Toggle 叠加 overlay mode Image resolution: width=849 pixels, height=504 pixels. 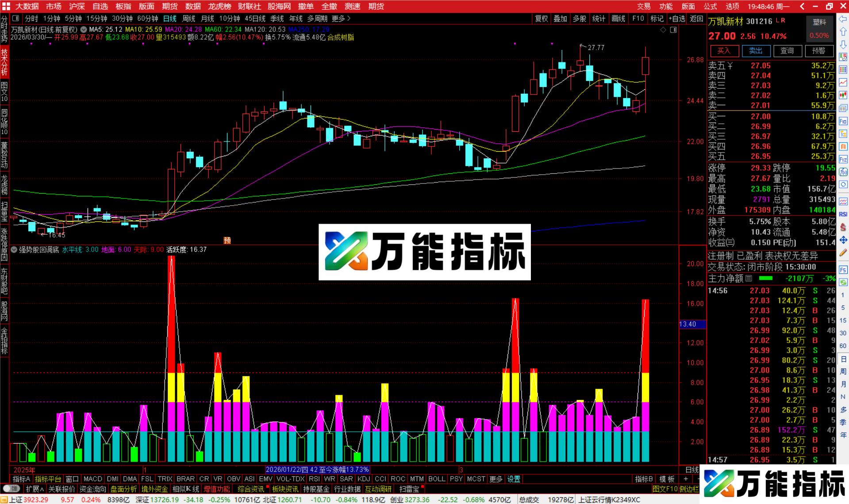(x=560, y=19)
